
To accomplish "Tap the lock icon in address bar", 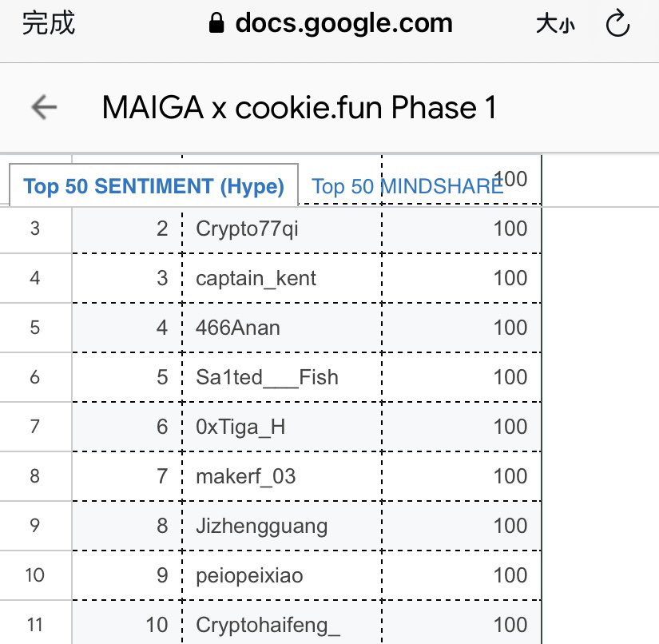I will click(216, 23).
